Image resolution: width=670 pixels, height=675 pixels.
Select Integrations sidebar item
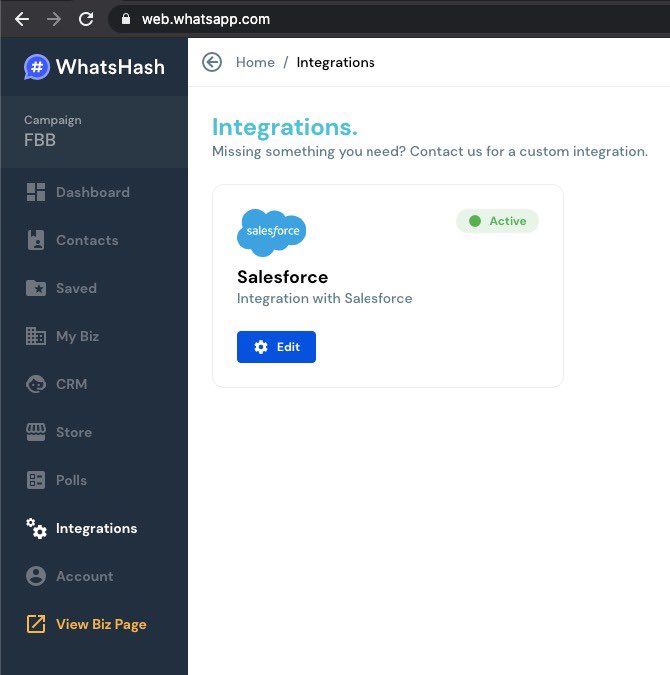point(94,528)
